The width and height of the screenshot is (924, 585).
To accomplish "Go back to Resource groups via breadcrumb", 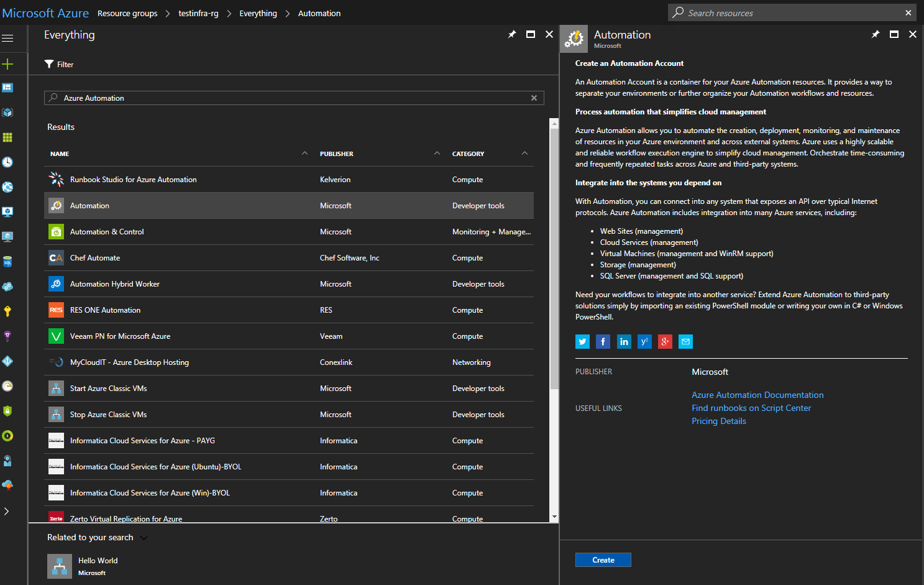I will pos(127,12).
